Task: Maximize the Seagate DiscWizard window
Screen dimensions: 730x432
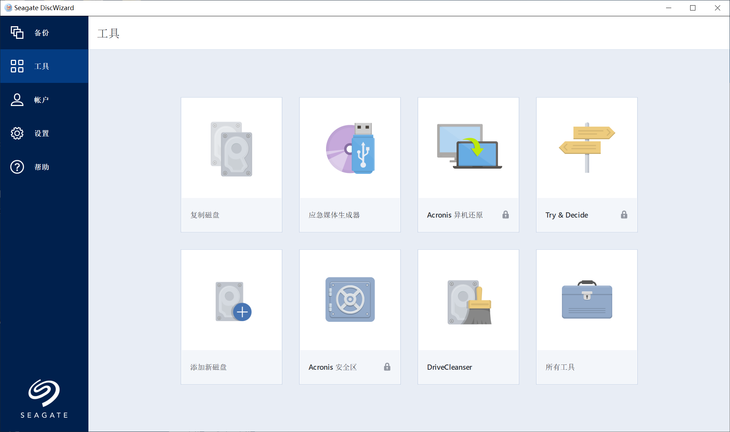Action: 693,8
